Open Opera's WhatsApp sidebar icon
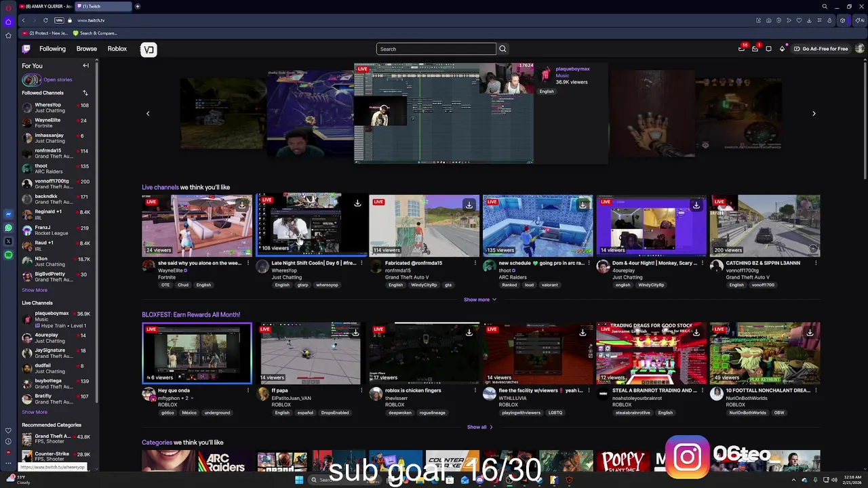This screenshot has width=868, height=488. coord(8,228)
